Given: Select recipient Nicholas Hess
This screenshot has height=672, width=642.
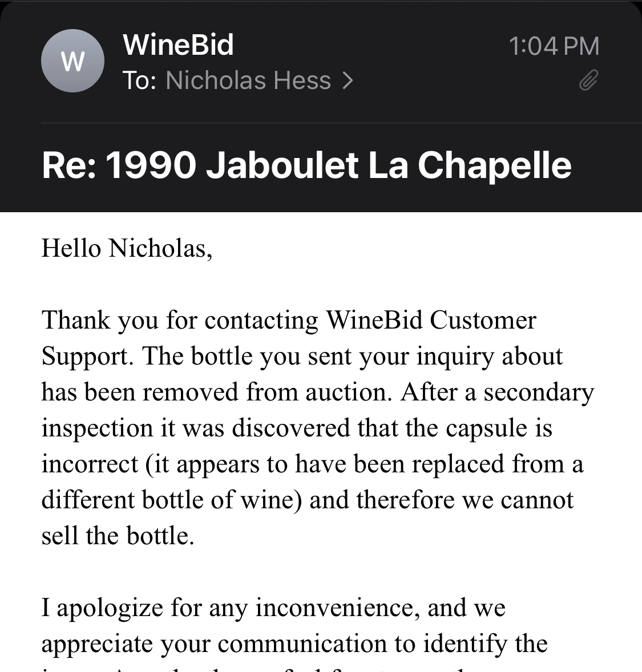Looking at the screenshot, I should (248, 81).
